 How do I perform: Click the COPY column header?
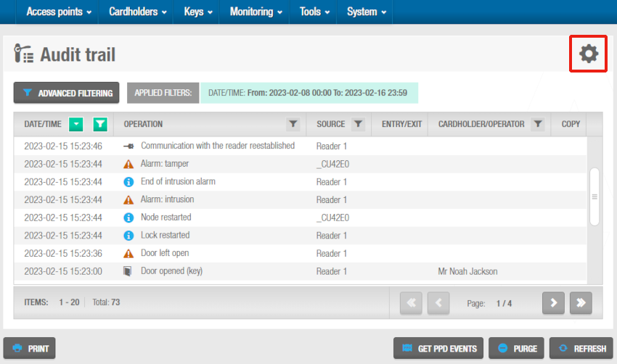click(571, 124)
